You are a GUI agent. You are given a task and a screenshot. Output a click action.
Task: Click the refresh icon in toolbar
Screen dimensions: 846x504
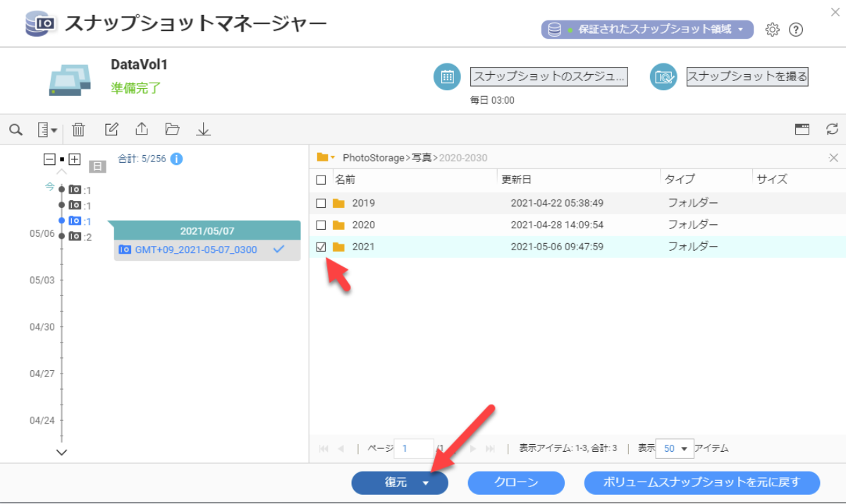[833, 129]
